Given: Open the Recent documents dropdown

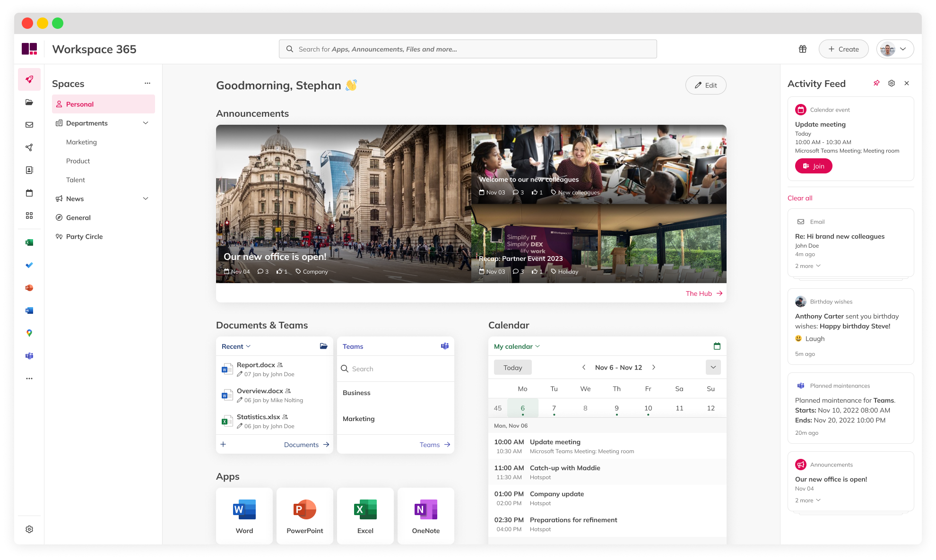Looking at the screenshot, I should tap(236, 346).
